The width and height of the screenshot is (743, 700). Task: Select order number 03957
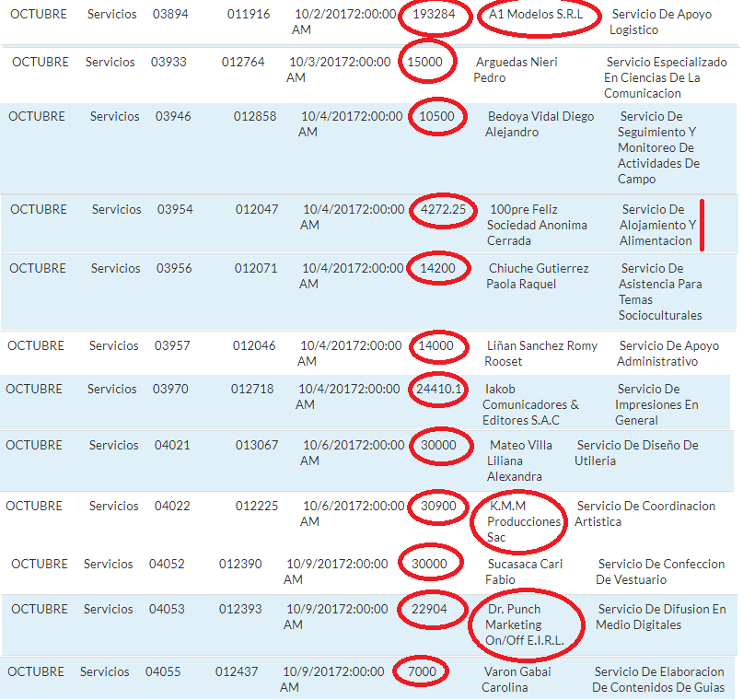(172, 346)
